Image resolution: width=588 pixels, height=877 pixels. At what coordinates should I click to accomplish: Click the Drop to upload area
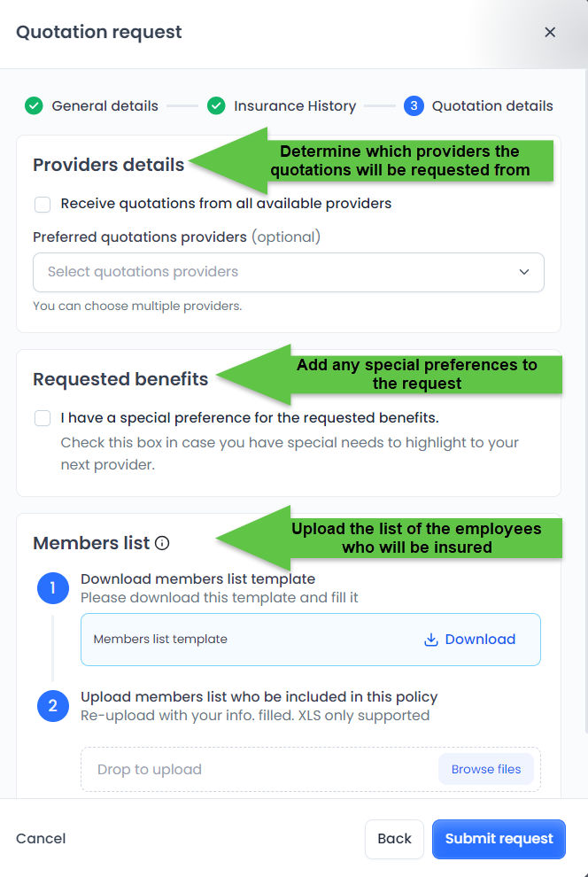(257, 769)
